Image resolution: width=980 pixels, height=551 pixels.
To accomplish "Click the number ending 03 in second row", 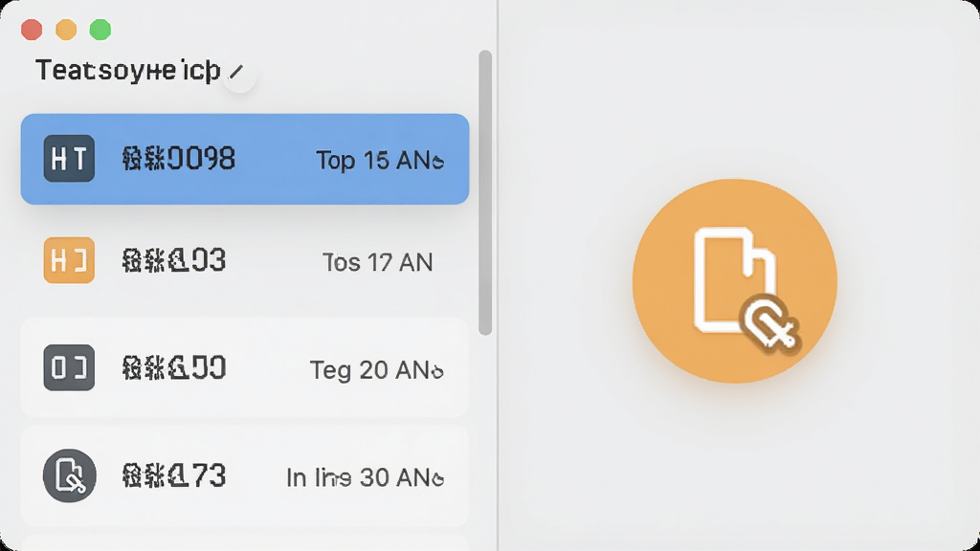I will point(174,260).
